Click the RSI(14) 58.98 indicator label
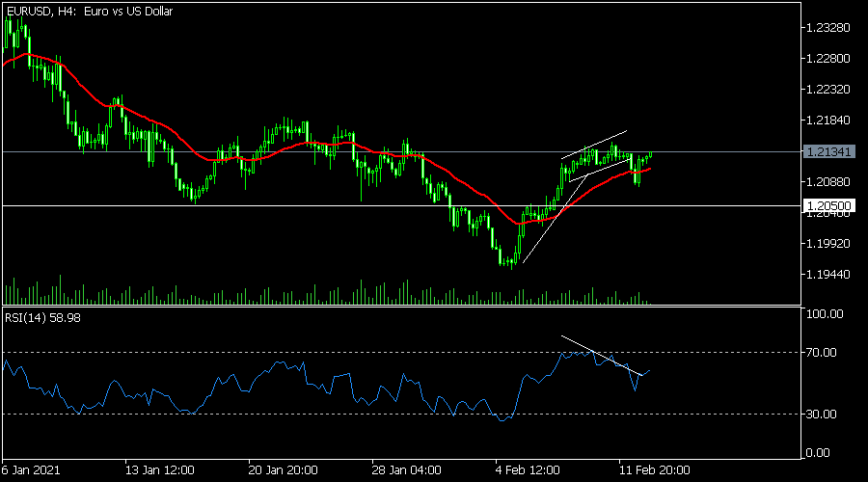The height and width of the screenshot is (482, 868). (x=42, y=318)
